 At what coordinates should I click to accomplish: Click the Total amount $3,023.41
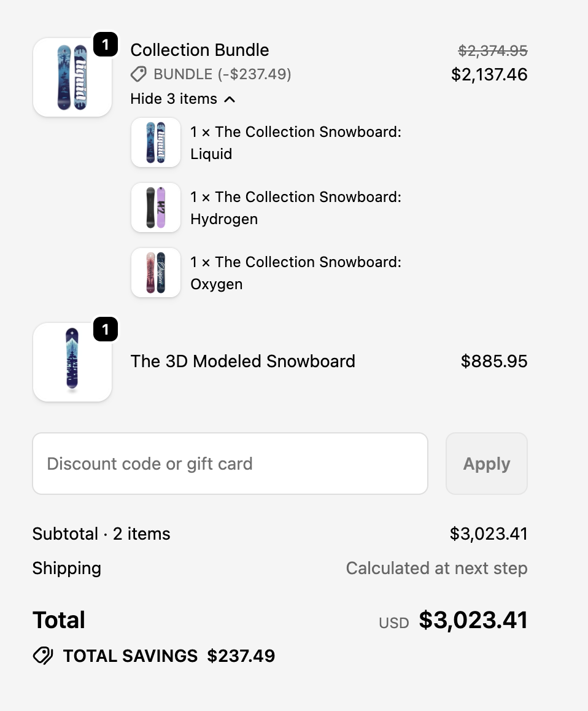tap(473, 620)
